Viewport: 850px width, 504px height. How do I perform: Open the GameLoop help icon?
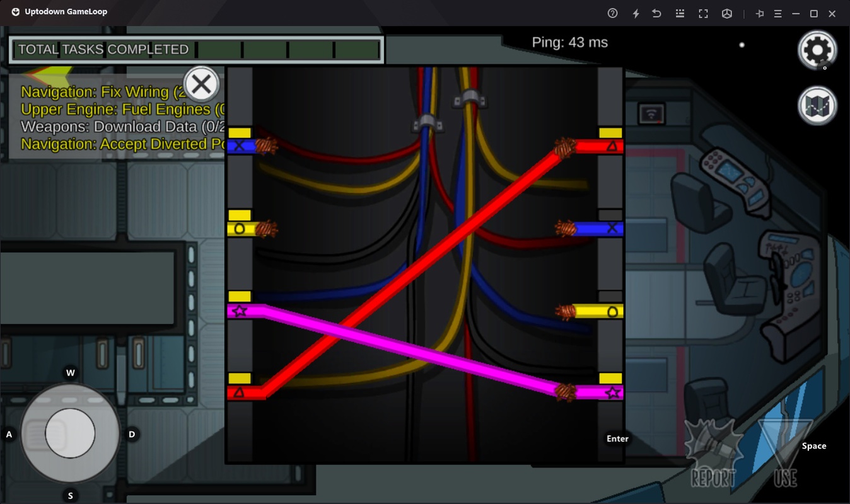612,13
